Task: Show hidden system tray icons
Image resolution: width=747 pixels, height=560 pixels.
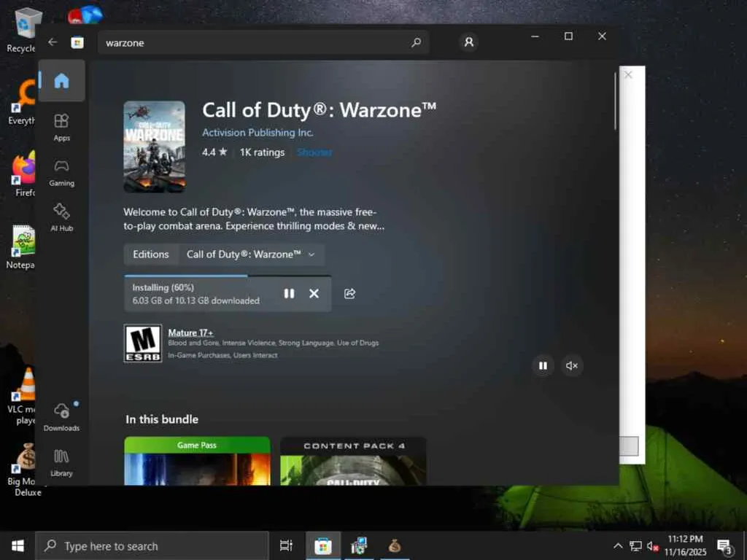Action: pos(617,545)
